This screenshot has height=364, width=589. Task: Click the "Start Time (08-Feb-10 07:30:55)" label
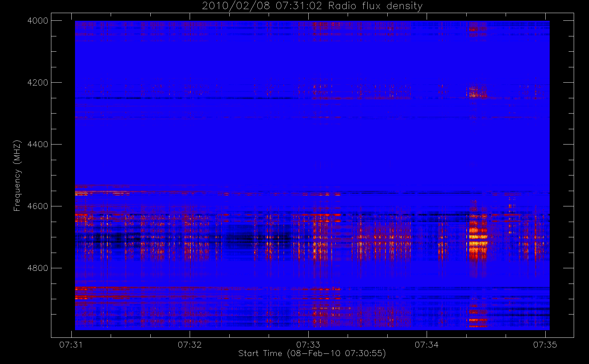pos(312,353)
